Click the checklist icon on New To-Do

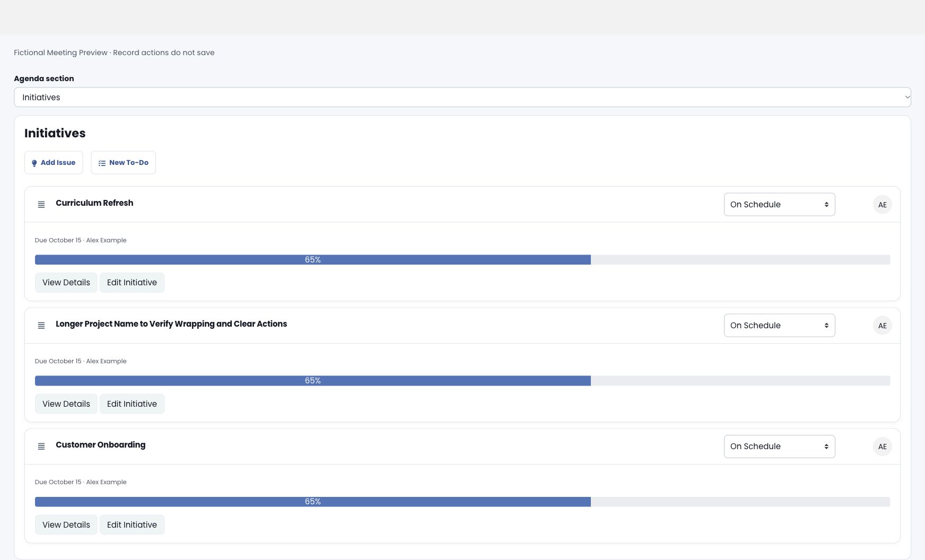click(102, 163)
